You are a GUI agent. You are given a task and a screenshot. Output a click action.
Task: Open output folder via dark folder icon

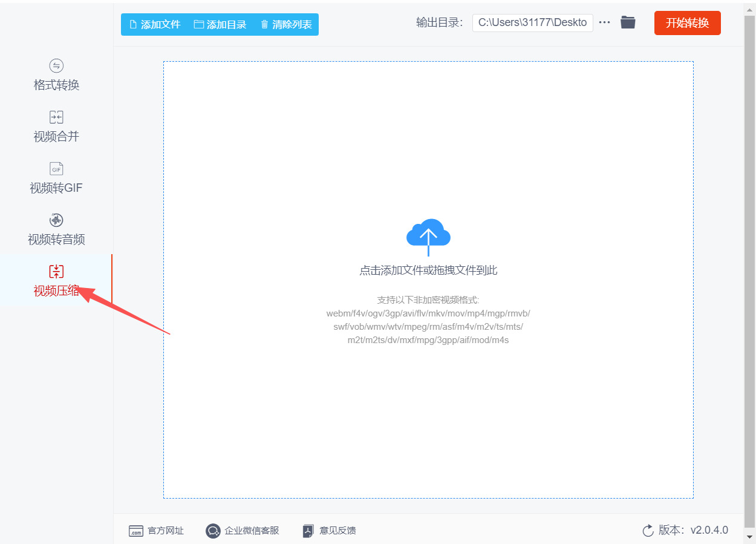coord(628,23)
